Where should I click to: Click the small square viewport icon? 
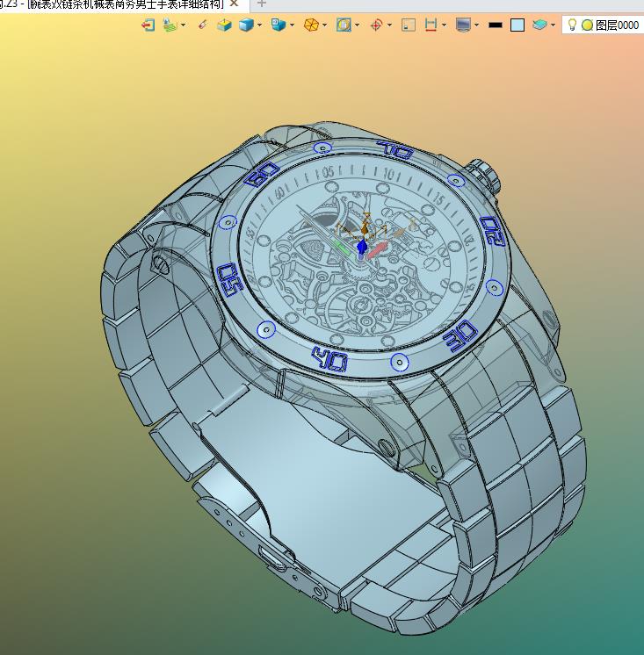tap(409, 25)
